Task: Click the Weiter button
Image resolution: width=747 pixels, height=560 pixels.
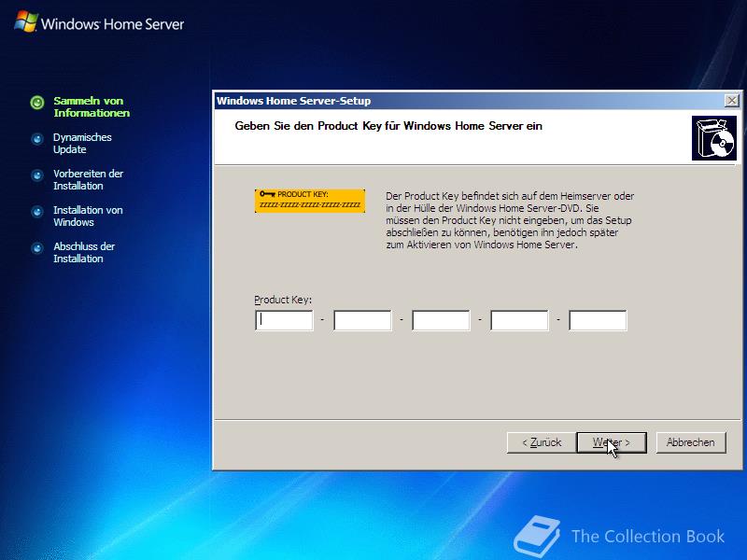Action: tap(612, 442)
